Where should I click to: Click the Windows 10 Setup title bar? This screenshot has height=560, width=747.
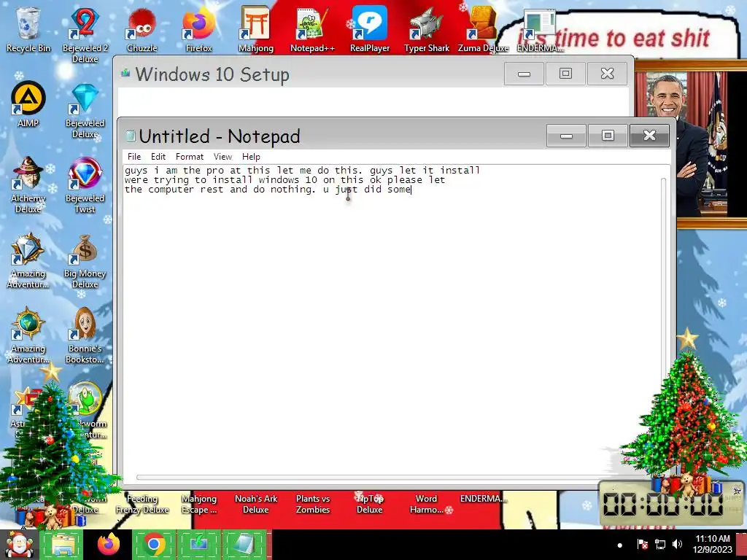(x=309, y=74)
